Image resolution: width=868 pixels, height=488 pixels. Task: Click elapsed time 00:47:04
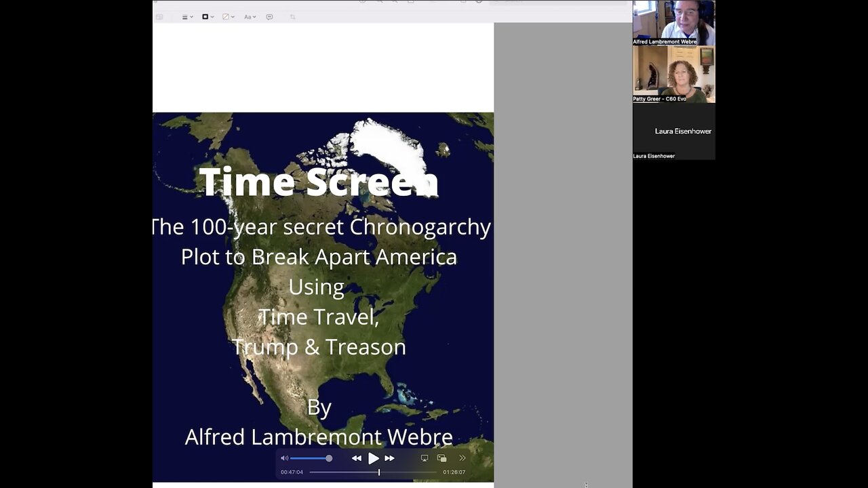(x=292, y=472)
